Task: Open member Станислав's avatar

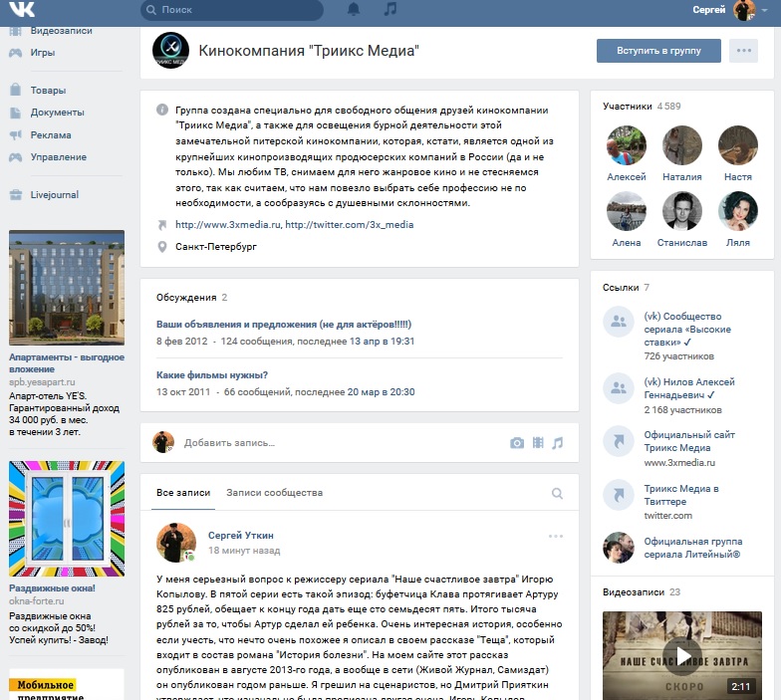Action: coord(681,211)
